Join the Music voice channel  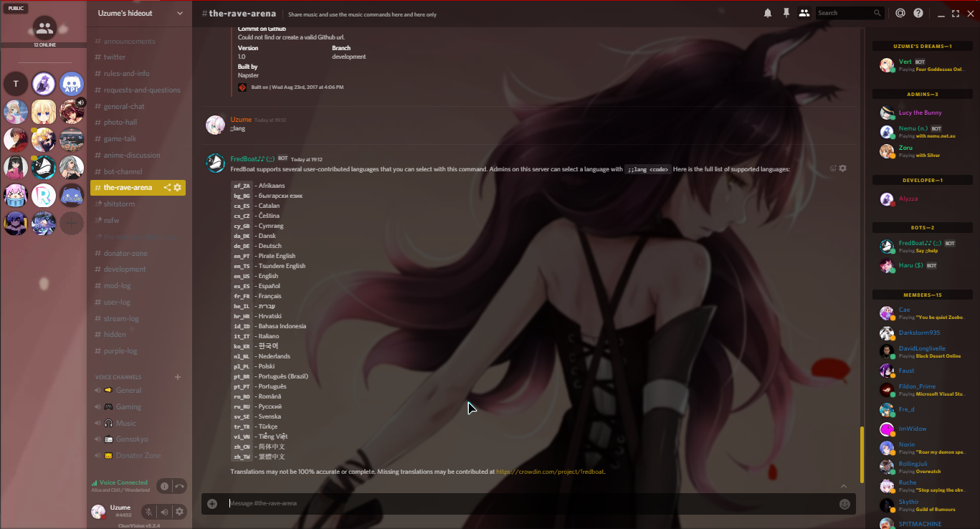(126, 424)
